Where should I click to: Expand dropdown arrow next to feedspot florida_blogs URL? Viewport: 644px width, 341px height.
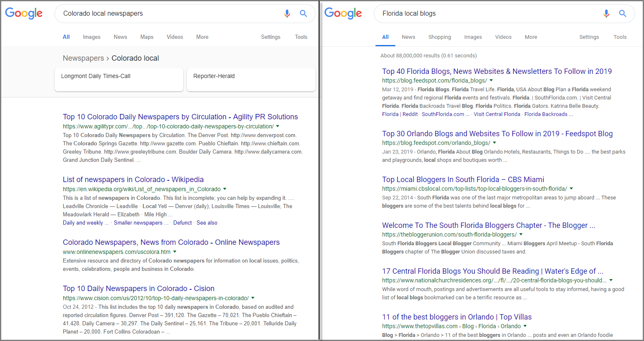click(491, 81)
